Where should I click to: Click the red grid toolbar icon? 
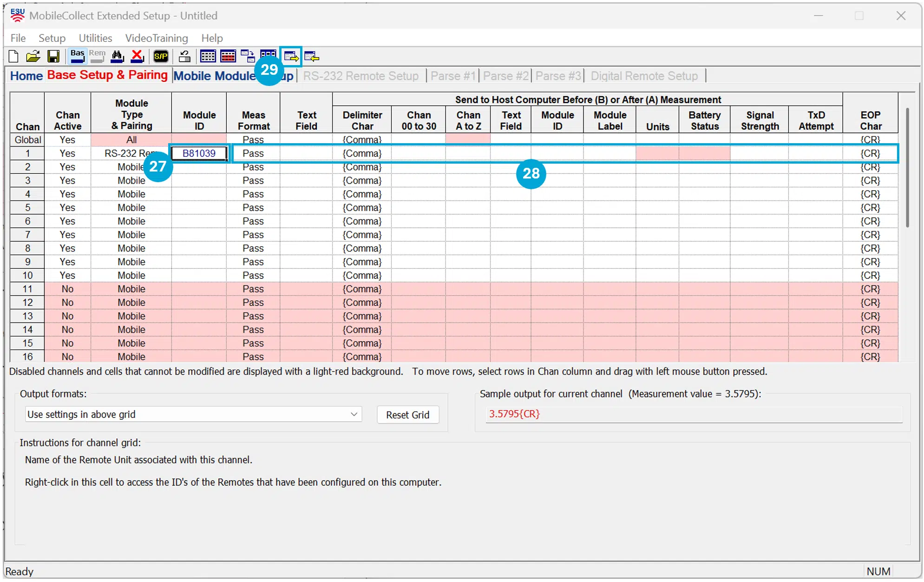click(x=228, y=57)
